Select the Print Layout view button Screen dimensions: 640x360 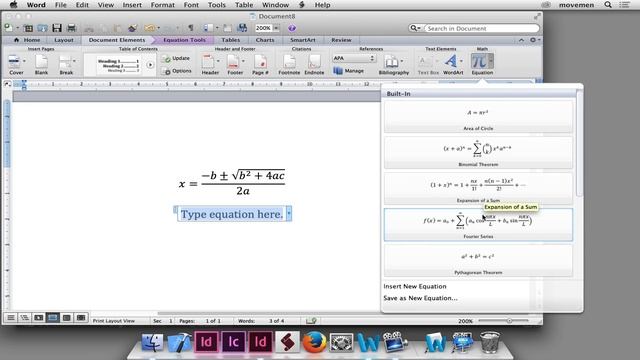[53, 318]
